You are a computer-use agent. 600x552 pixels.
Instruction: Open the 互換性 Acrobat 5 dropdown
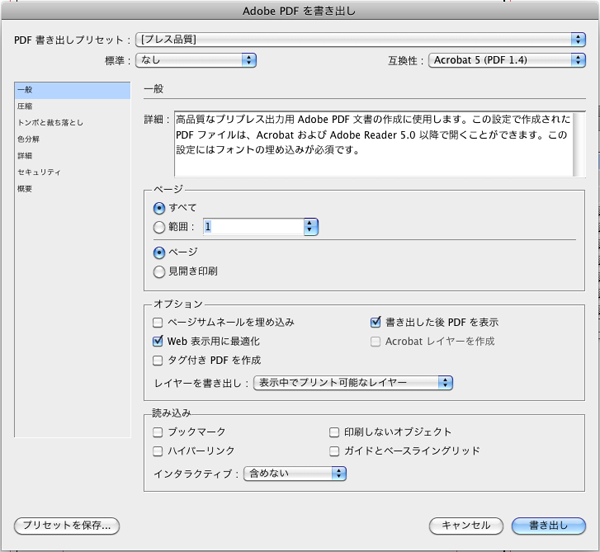[507, 60]
